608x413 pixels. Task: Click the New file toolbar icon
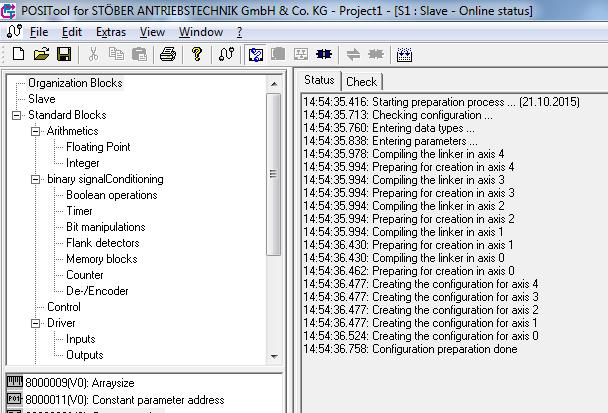pos(18,54)
